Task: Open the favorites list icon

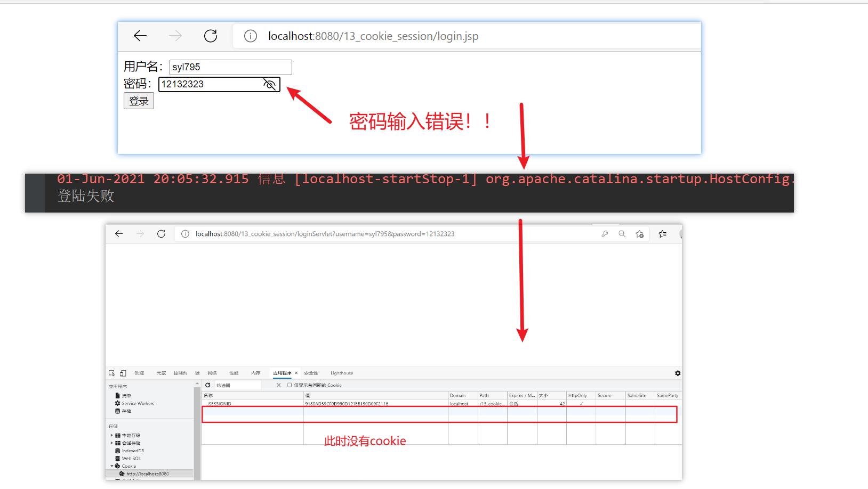Action: (x=662, y=234)
